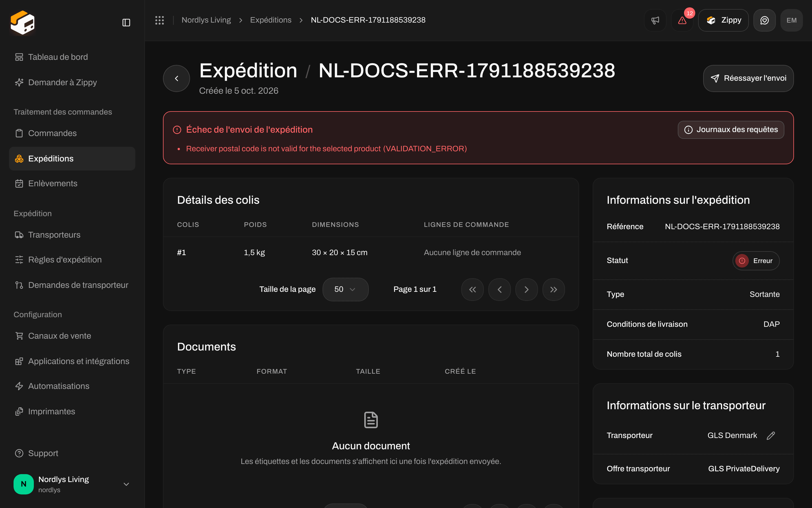Open Journaux des requêtes
This screenshot has height=508, width=812.
pos(731,130)
